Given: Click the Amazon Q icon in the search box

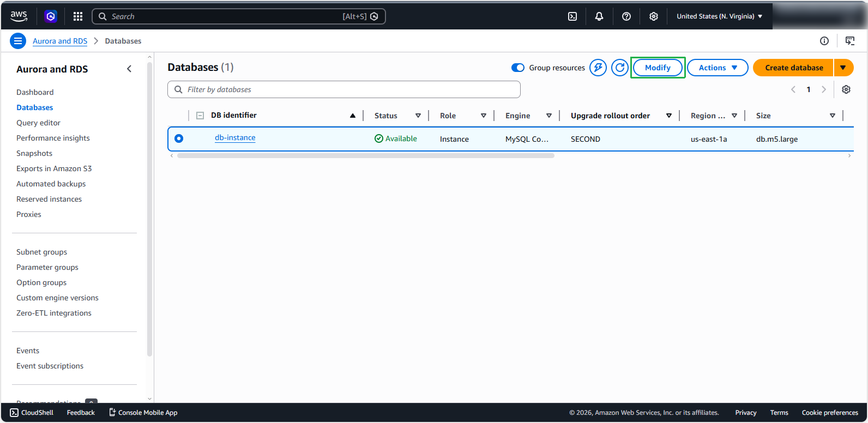Looking at the screenshot, I should pyautogui.click(x=374, y=16).
